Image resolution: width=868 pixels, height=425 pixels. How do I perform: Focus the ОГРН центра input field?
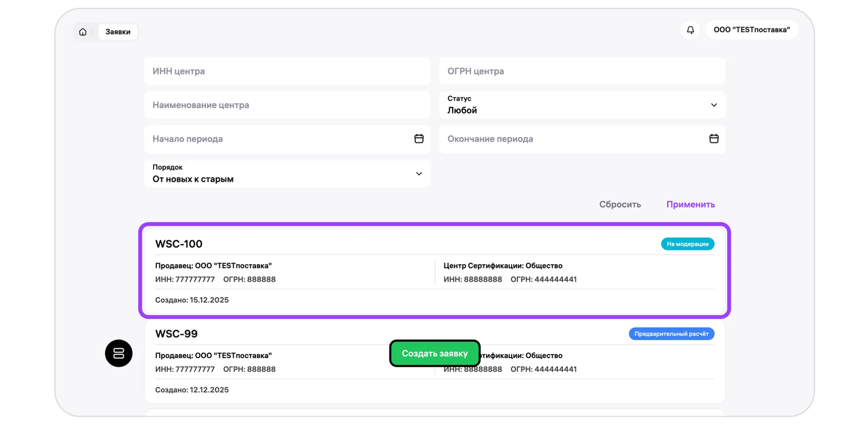coord(582,71)
